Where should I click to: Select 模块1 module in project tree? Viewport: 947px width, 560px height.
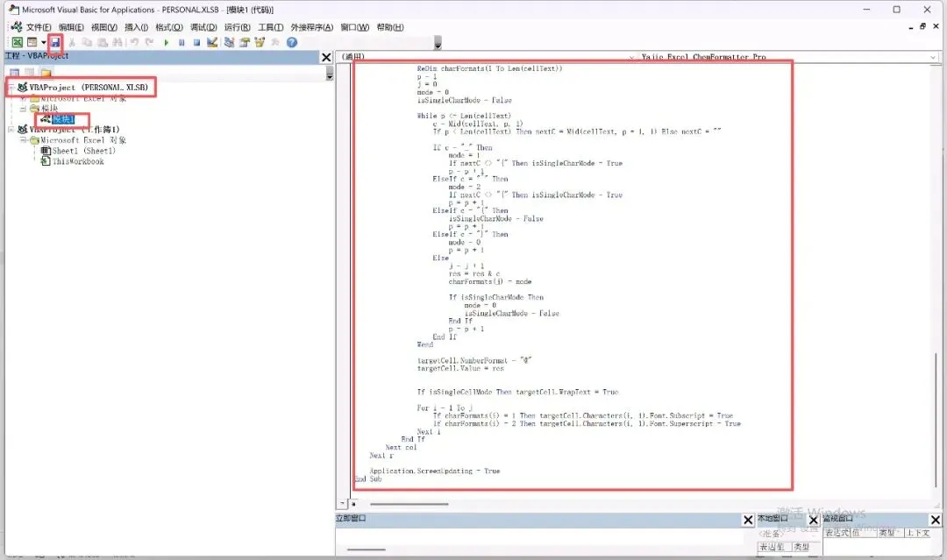coord(63,119)
